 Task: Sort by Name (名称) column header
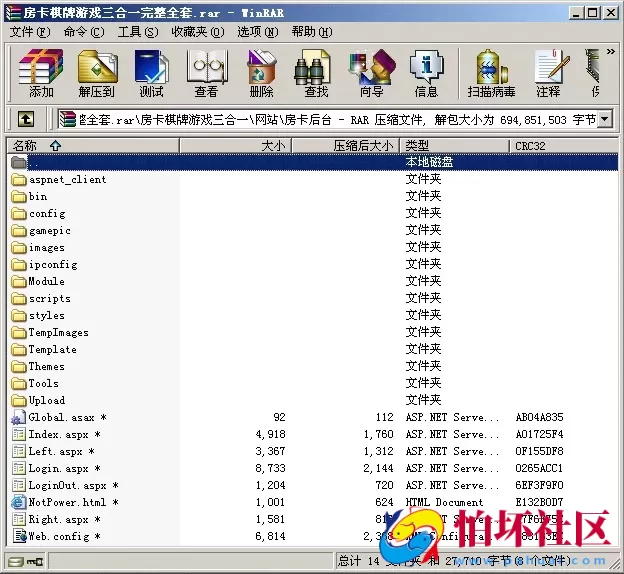point(93,146)
